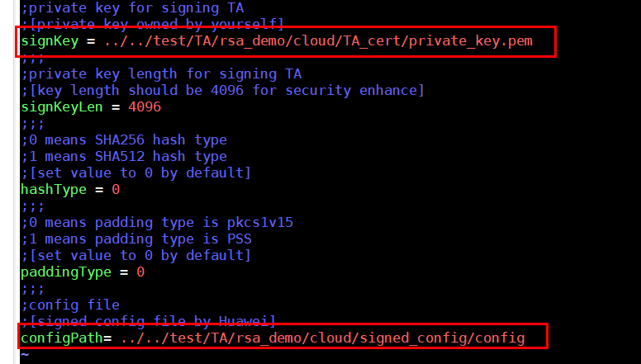Click the private_key.pem file path value
This screenshot has width=641, height=364.
click(319, 41)
